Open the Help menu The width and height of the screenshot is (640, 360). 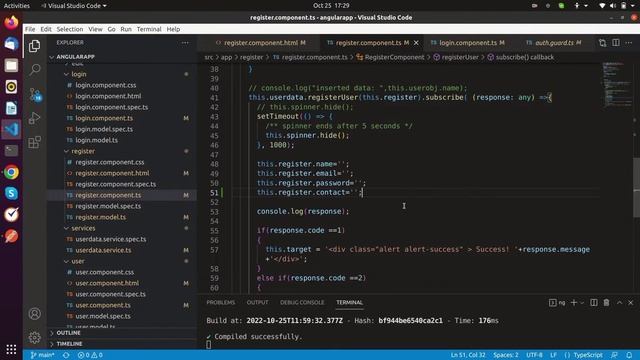click(x=173, y=29)
